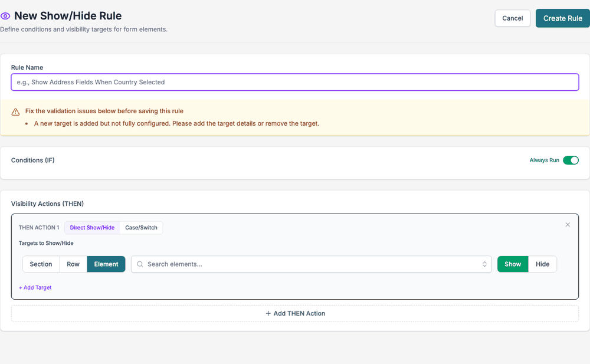This screenshot has height=364, width=590.
Task: Click the eye icon beside New Show/Hide Rule
Action: click(5, 16)
